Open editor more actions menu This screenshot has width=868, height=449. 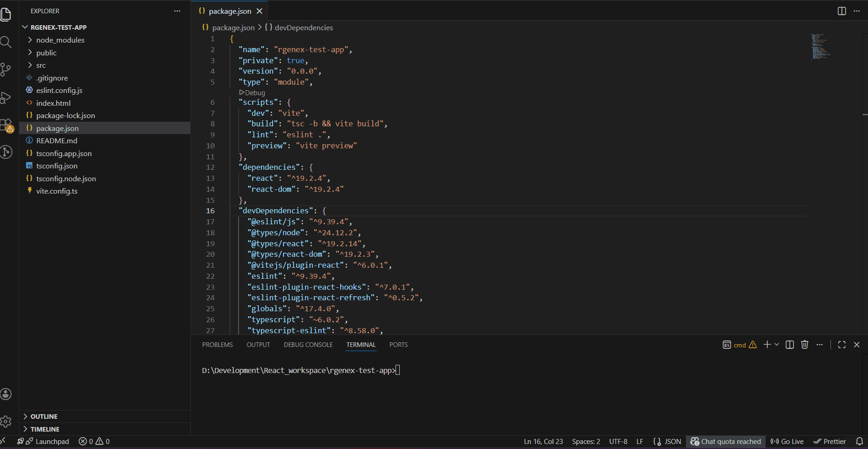click(857, 11)
